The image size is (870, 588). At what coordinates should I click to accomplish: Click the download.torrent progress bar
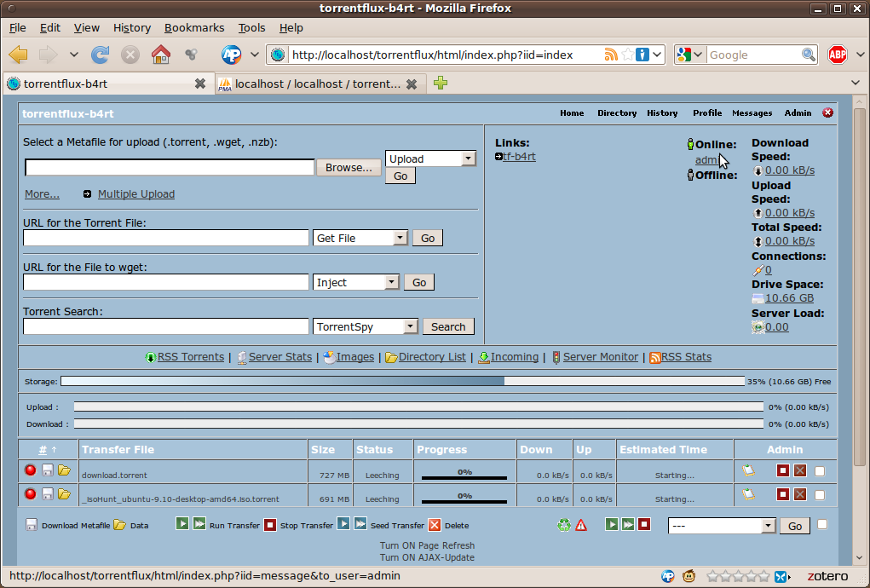click(x=464, y=477)
